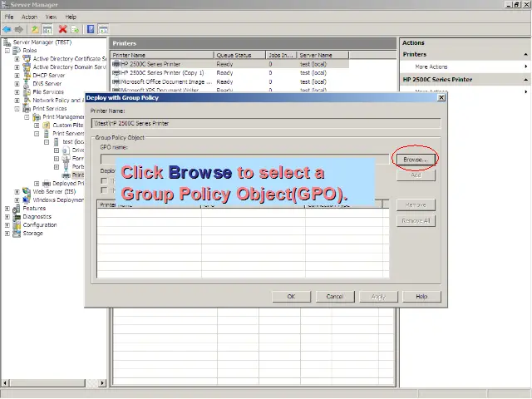Click the Help button in the dialog
The height and width of the screenshot is (399, 532).
click(421, 297)
